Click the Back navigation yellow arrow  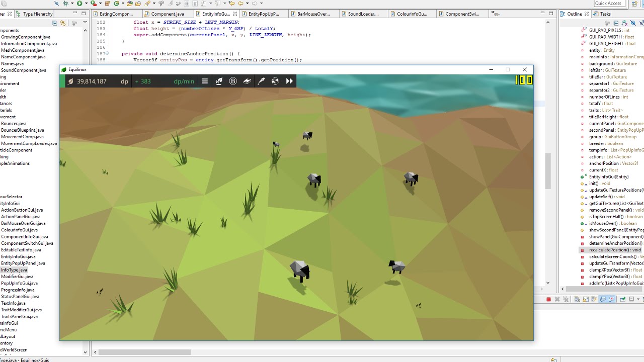pos(240,3)
